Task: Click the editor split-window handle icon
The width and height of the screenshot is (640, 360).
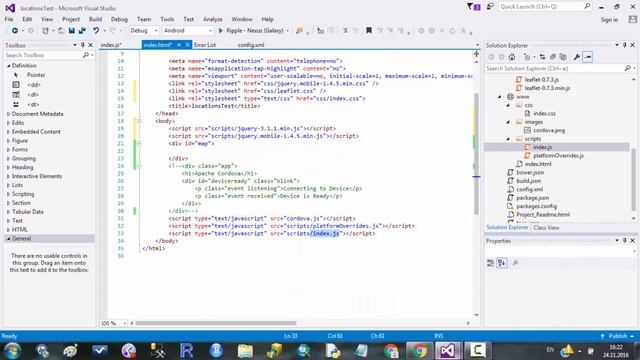Action: coord(476,54)
